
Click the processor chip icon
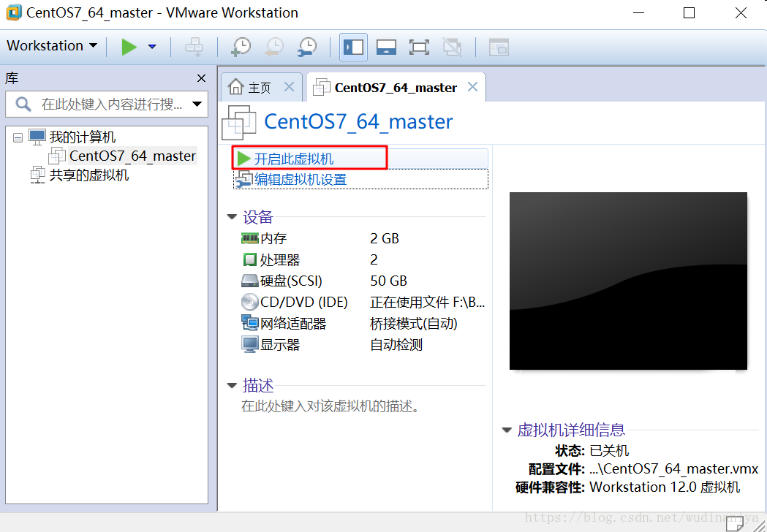click(250, 259)
